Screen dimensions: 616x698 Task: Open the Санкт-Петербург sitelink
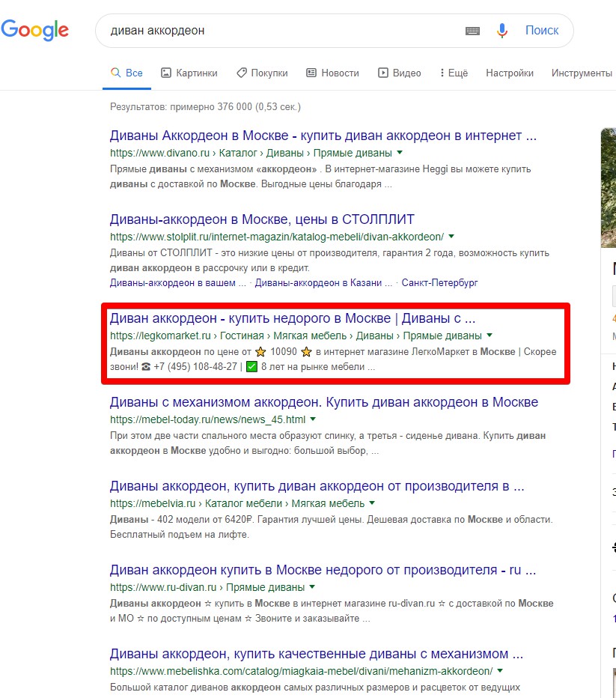tap(439, 282)
